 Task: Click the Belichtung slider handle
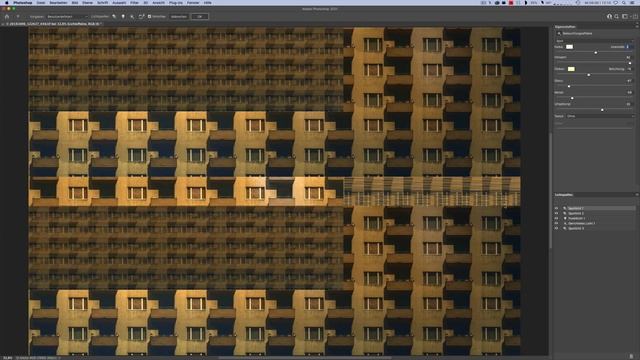click(589, 75)
